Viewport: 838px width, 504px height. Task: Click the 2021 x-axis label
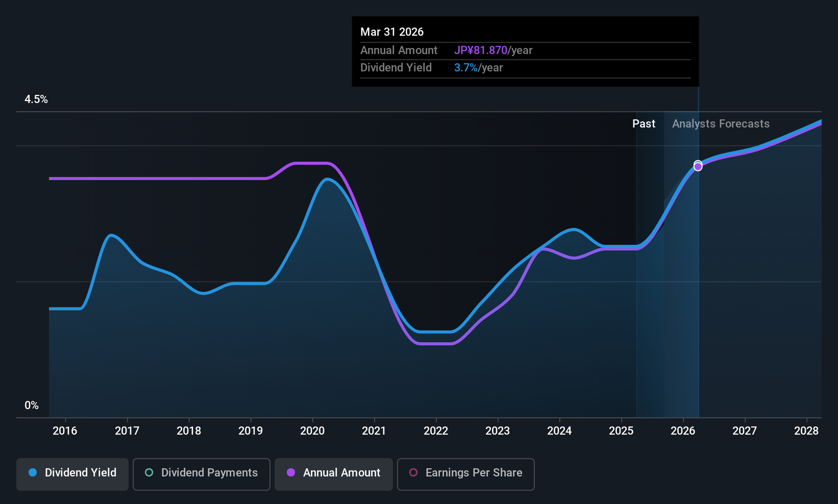click(x=374, y=431)
